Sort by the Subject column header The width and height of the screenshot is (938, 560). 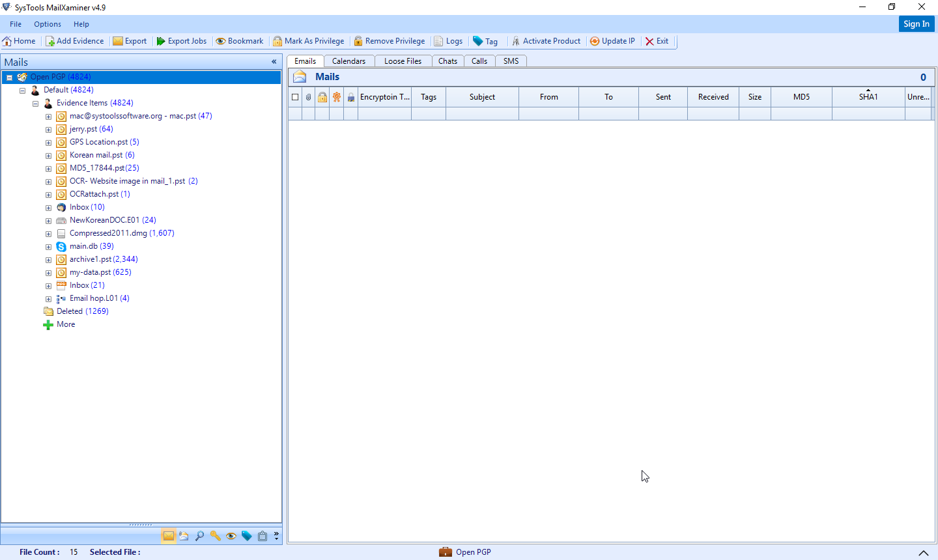click(482, 97)
